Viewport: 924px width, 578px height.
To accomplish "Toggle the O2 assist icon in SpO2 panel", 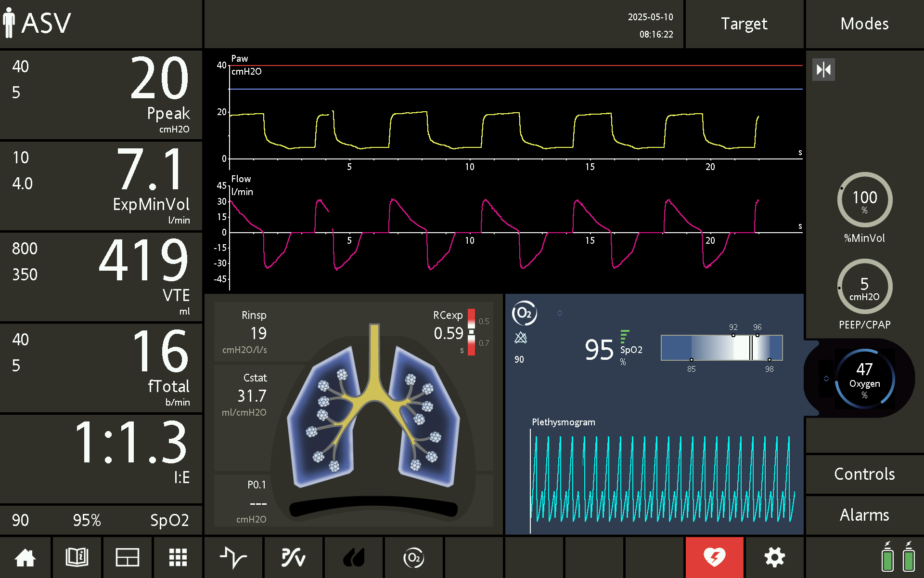I will (x=524, y=314).
